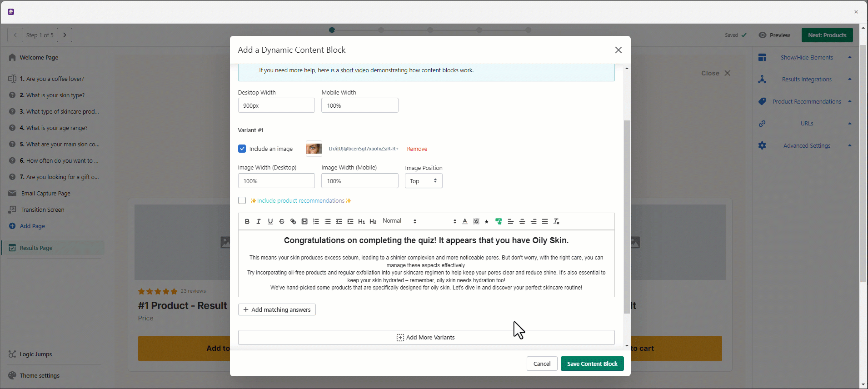Viewport: 868px width, 389px height.
Task: Edit the Image Width (Desktop) field
Action: coord(276,181)
